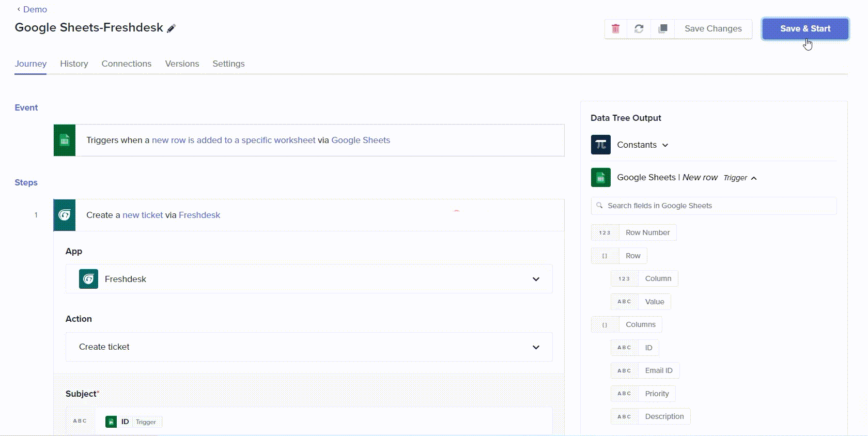Select the Columns field
The height and width of the screenshot is (436, 868).
click(x=641, y=324)
